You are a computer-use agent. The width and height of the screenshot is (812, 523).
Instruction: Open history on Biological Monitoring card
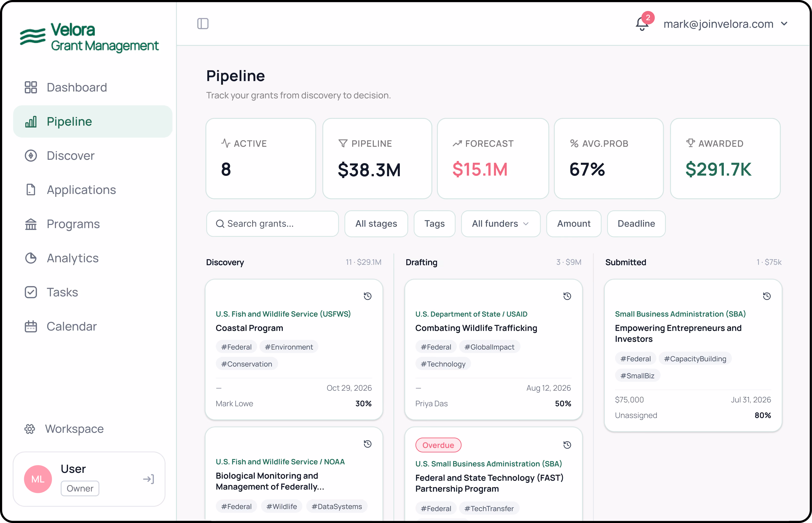[x=367, y=444]
